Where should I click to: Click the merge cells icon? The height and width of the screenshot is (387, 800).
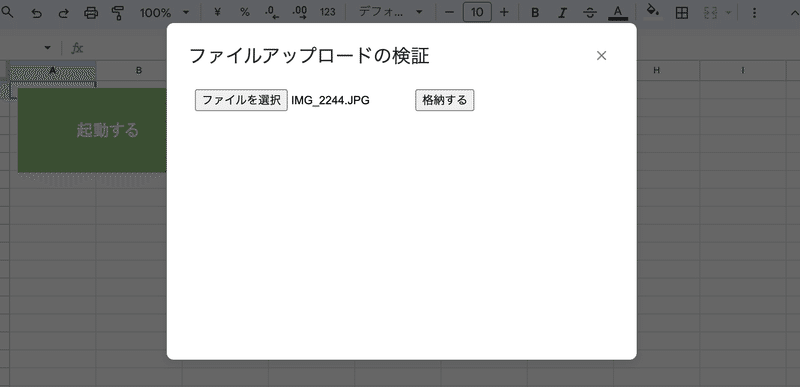[x=711, y=13]
